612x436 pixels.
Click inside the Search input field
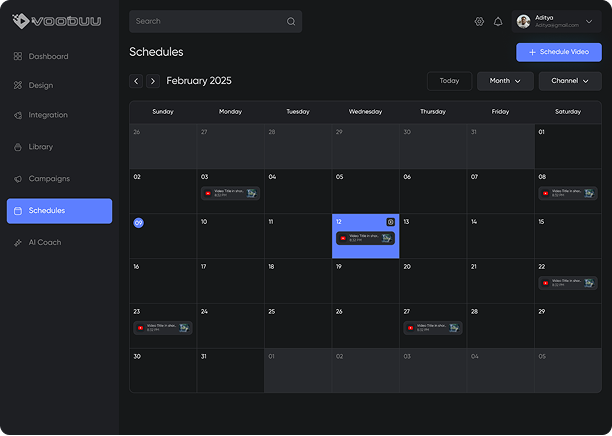(x=205, y=21)
